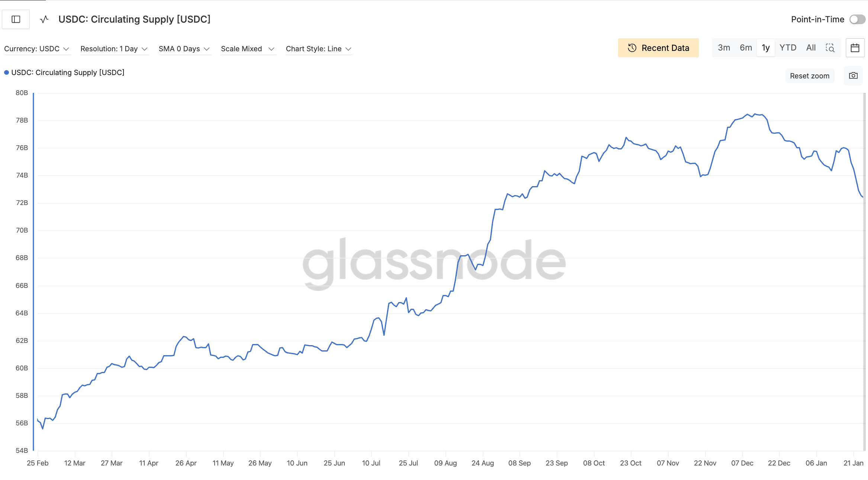Expand the Resolution: 1 Day dropdown
Viewport: 868px width, 480px height.
coord(114,49)
